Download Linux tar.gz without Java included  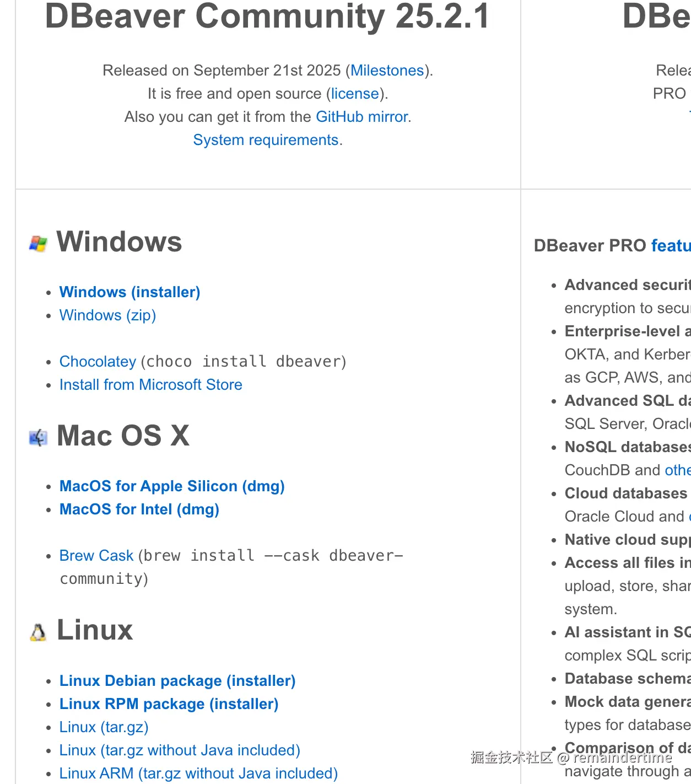[x=180, y=750]
